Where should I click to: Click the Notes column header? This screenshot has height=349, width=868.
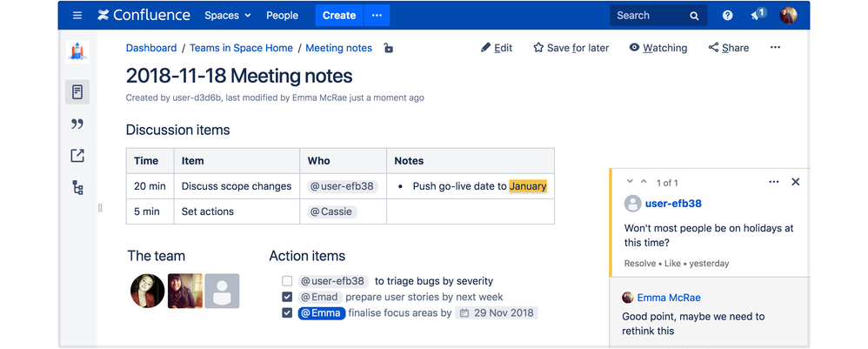click(x=470, y=161)
